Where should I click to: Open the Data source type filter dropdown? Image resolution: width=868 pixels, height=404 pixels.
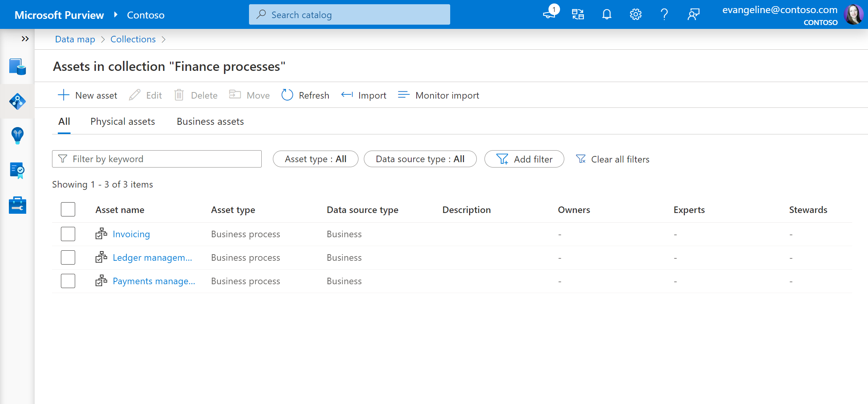click(420, 159)
